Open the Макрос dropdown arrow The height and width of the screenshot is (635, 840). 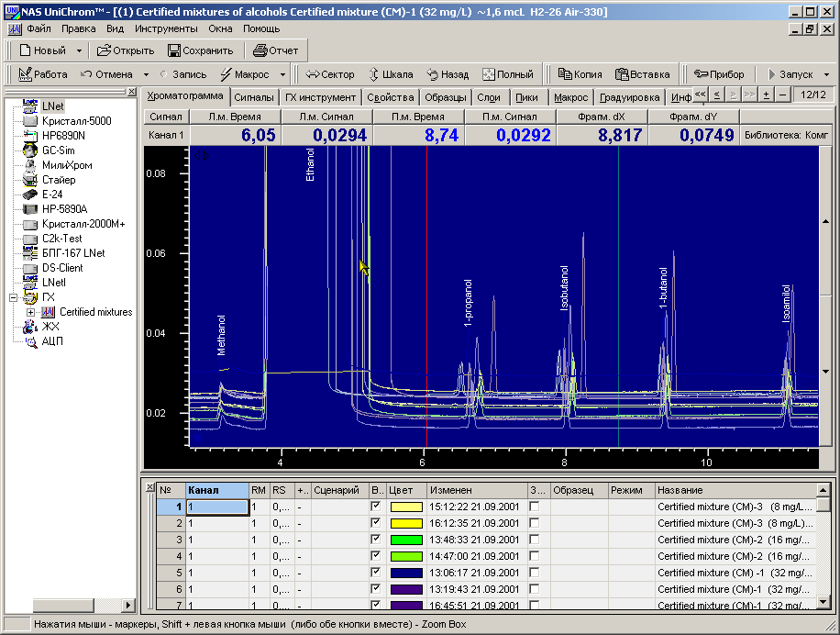[x=282, y=74]
